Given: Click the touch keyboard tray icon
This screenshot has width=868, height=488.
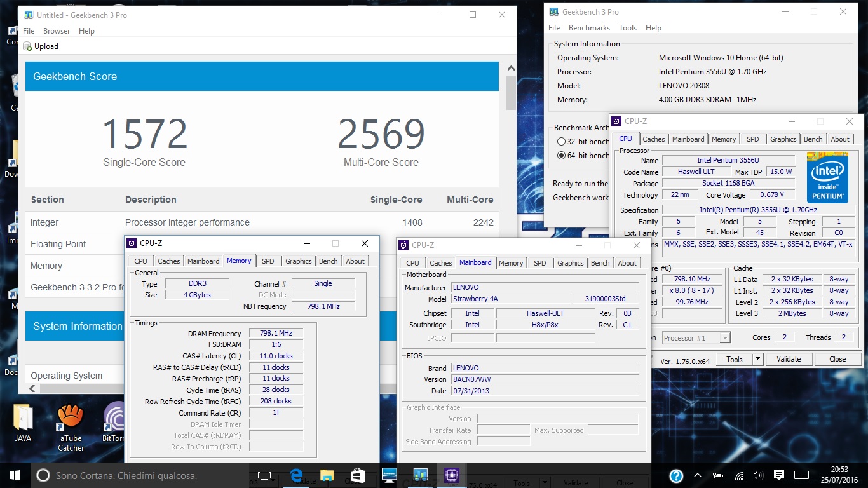Looking at the screenshot, I should (801, 475).
